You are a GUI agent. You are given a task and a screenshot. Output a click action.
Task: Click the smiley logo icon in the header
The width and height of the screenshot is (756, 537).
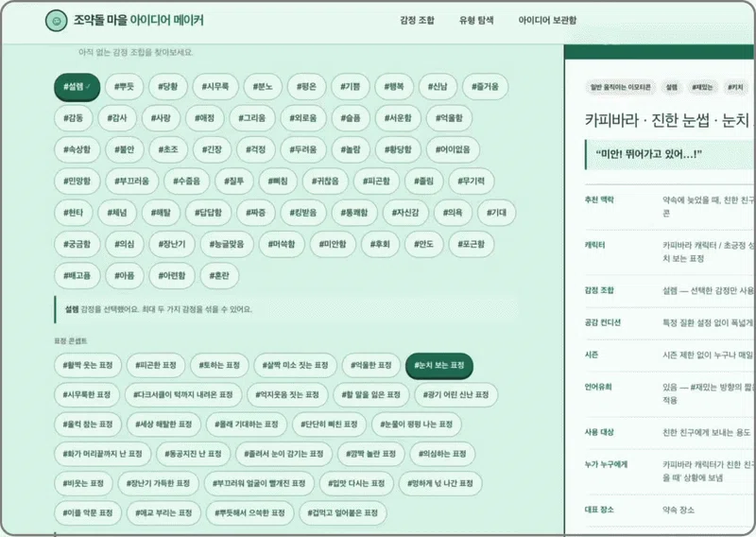(56, 21)
